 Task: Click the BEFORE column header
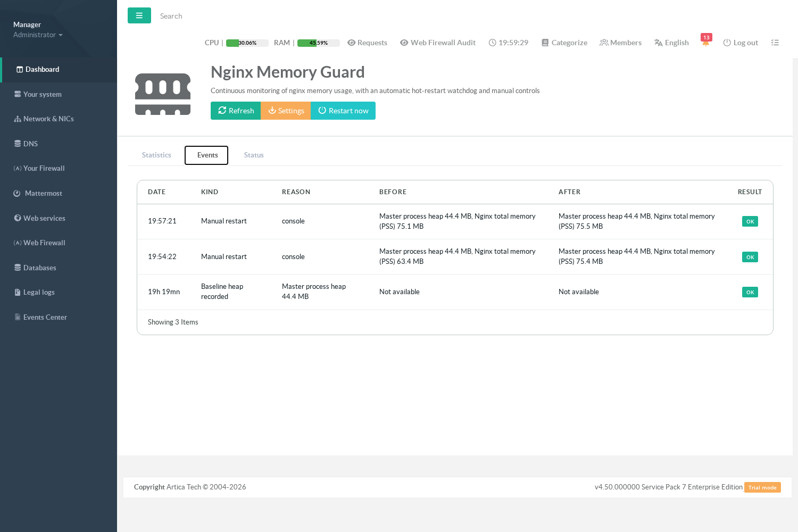393,192
